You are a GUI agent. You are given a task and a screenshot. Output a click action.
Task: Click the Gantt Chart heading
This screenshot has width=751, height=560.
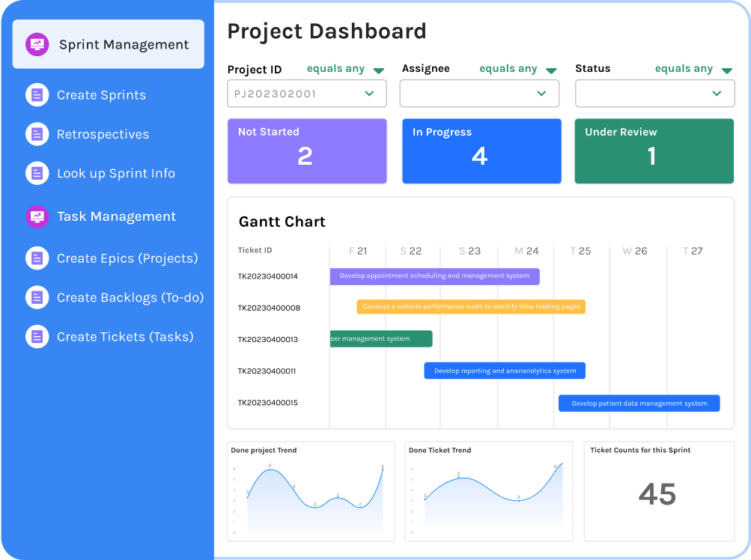click(x=282, y=222)
